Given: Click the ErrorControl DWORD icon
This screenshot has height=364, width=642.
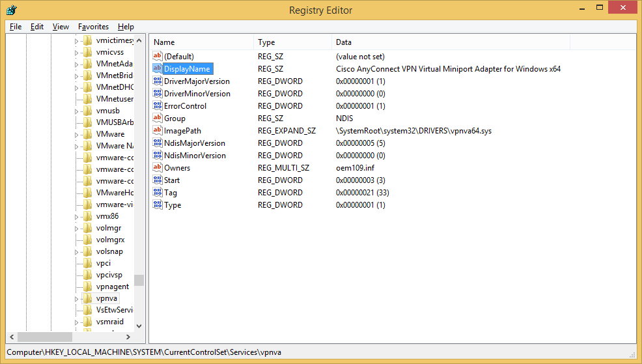Looking at the screenshot, I should click(157, 105).
